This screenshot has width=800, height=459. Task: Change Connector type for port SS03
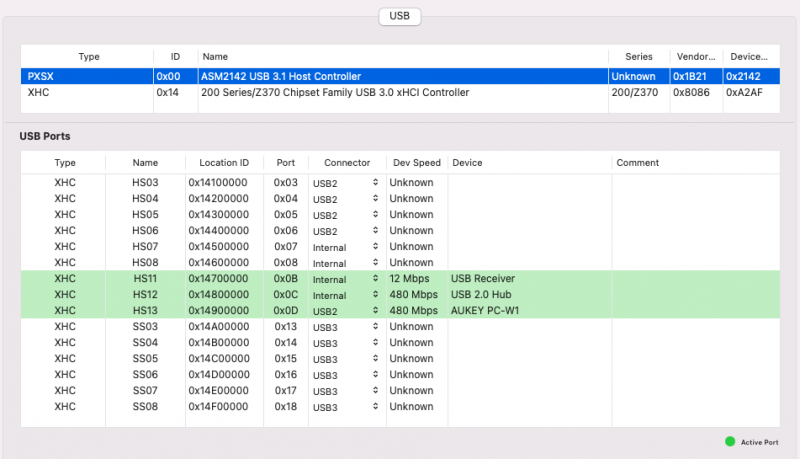pyautogui.click(x=346, y=327)
